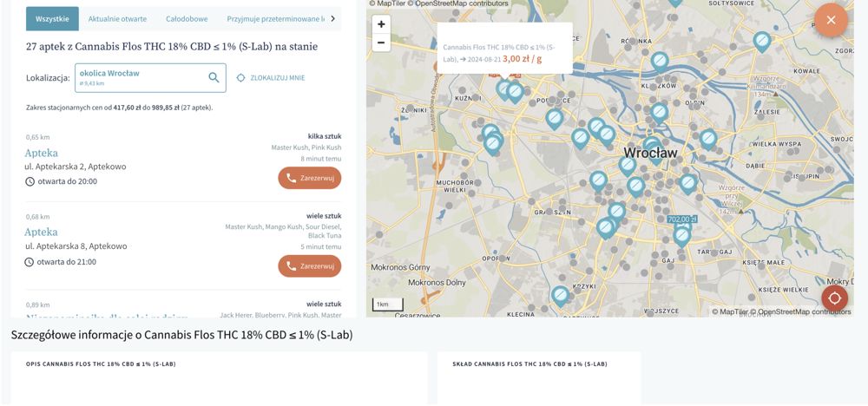Click the '27 aptek z Cannabis Flos' heading
This screenshot has width=868, height=406.
pos(172,47)
